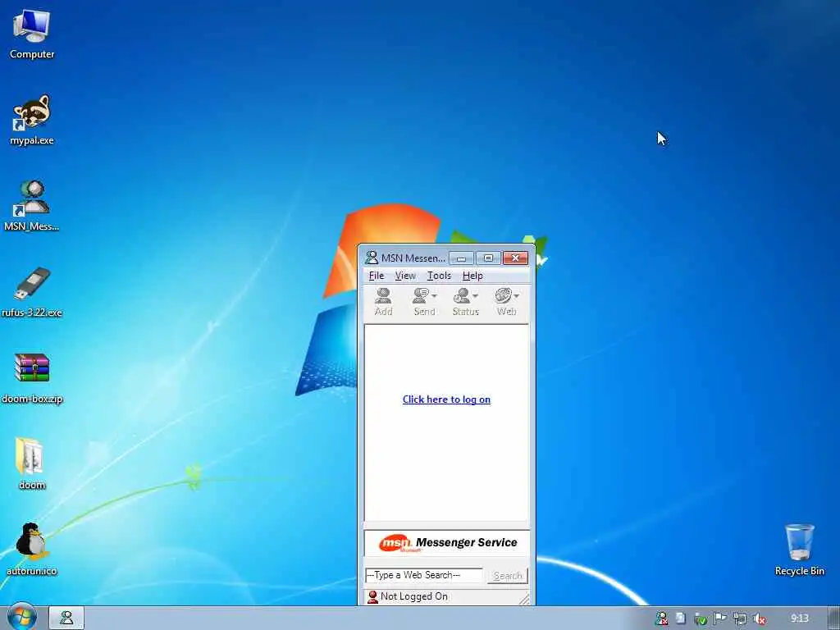Click the 'Not Logged On' status text
This screenshot has height=630, width=840.
point(414,597)
